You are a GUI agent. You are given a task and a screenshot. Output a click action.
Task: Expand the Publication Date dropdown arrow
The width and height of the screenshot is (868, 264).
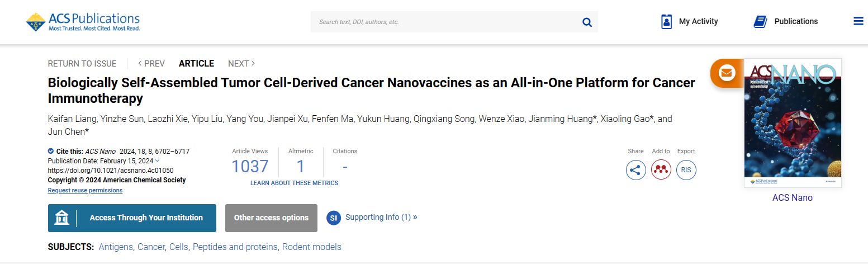pyautogui.click(x=157, y=161)
